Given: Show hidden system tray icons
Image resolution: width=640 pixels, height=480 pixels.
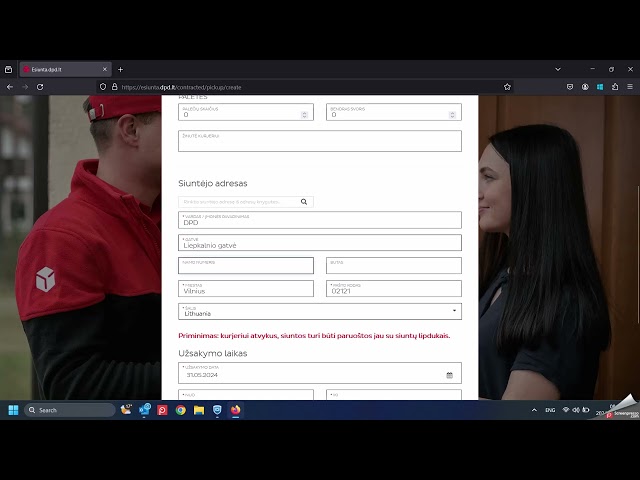Looking at the screenshot, I should [x=534, y=410].
